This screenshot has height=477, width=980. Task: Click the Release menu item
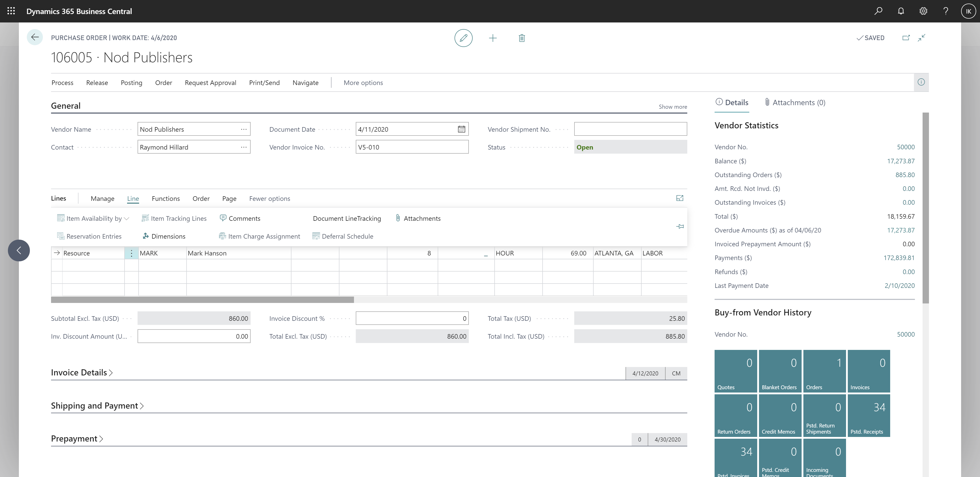[x=97, y=82]
